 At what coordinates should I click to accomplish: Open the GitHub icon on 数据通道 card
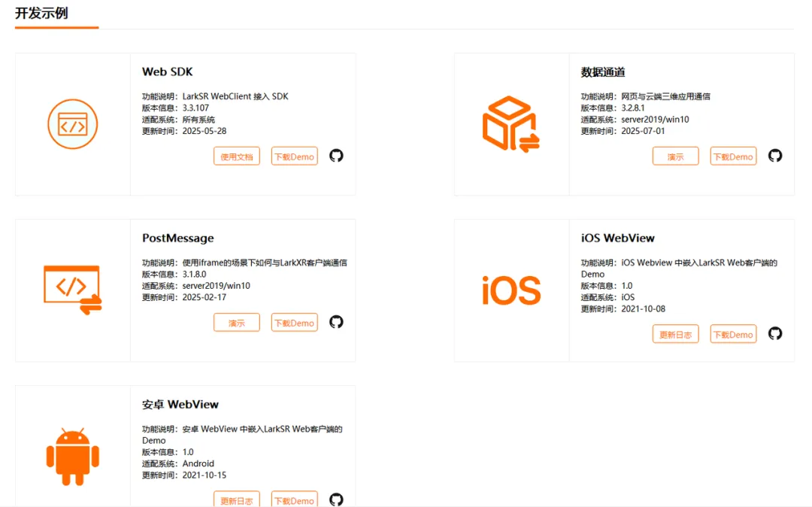[775, 156]
